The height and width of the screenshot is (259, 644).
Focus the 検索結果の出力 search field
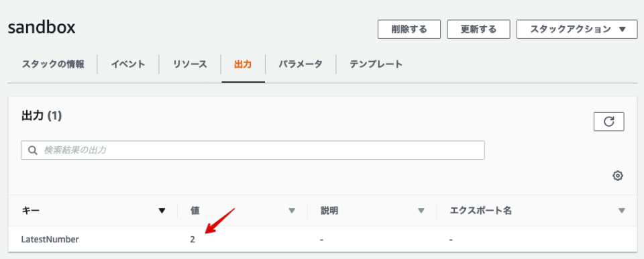253,150
